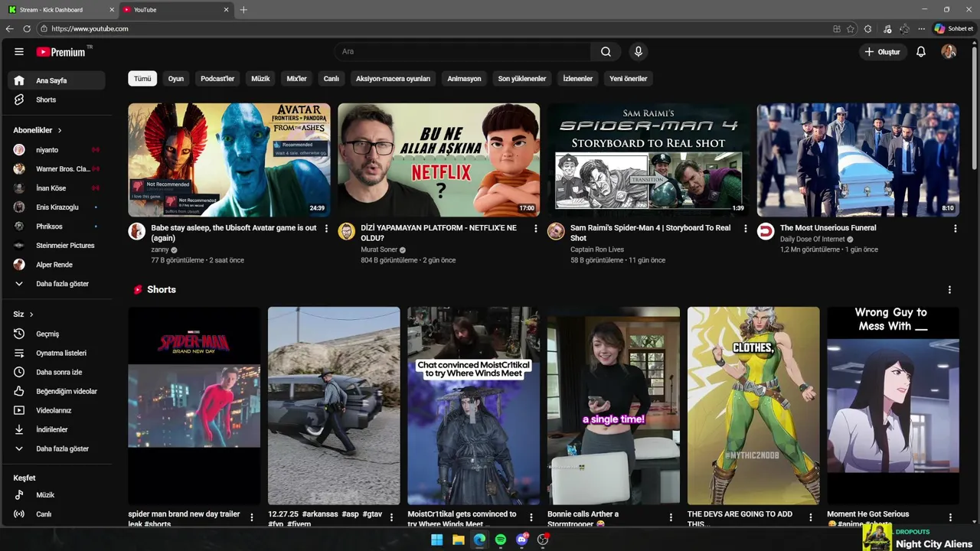Open options for spider man brand new day short
This screenshot has height=551, width=980.
252,517
